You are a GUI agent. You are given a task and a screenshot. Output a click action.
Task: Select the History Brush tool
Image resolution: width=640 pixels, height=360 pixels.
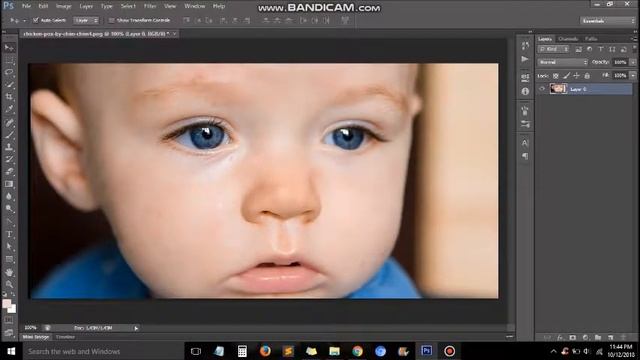9,159
